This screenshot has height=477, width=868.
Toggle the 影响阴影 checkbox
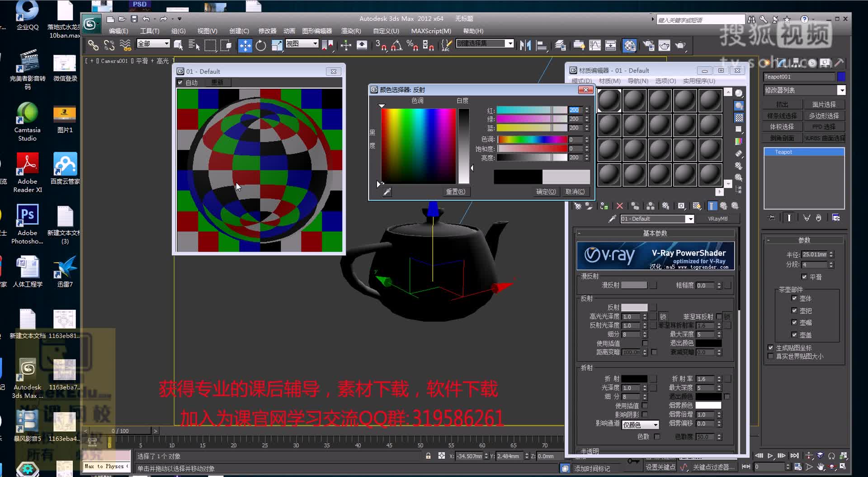pyautogui.click(x=645, y=414)
